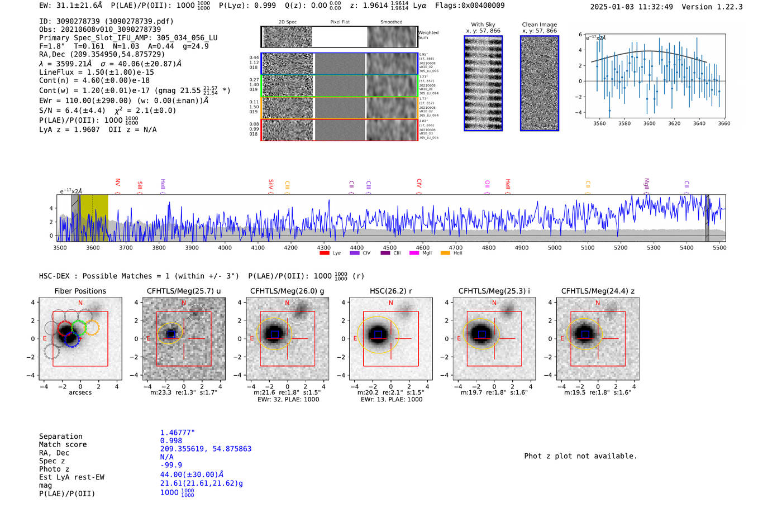Viewport: 782px width, 532px height.
Task: Click the red-bordered 2D spectrum row
Action: pyautogui.click(x=339, y=130)
